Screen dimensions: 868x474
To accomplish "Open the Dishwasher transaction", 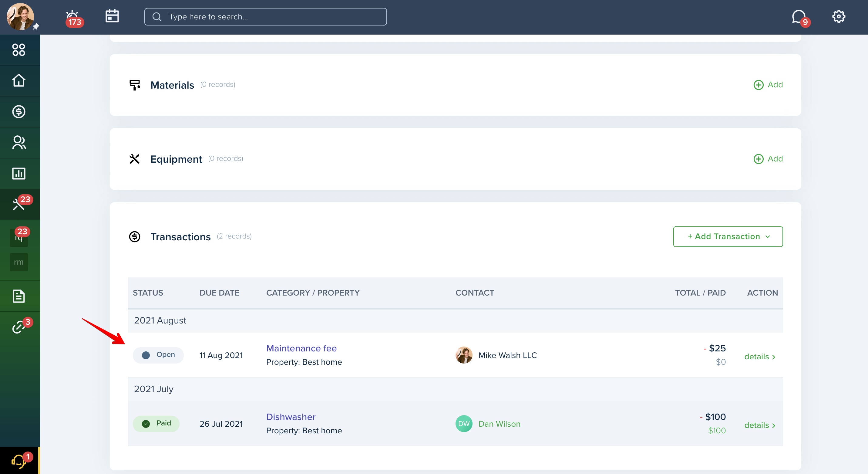I will (x=291, y=417).
